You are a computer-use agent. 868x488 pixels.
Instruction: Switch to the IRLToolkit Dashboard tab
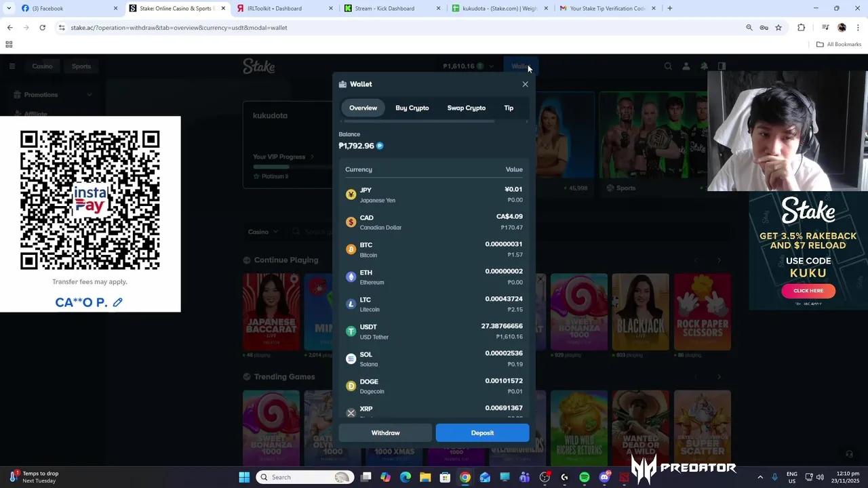pos(285,8)
